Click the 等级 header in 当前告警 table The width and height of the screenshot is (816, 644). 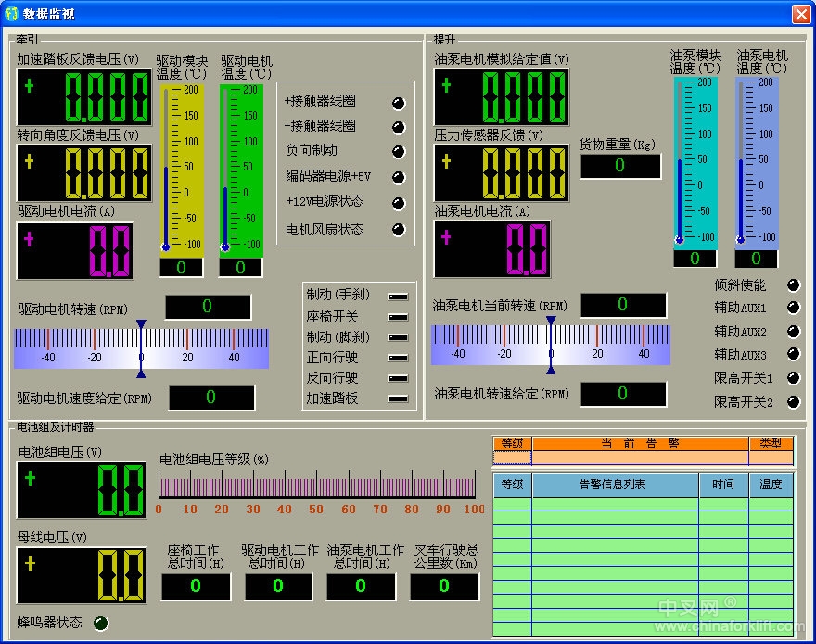(512, 444)
